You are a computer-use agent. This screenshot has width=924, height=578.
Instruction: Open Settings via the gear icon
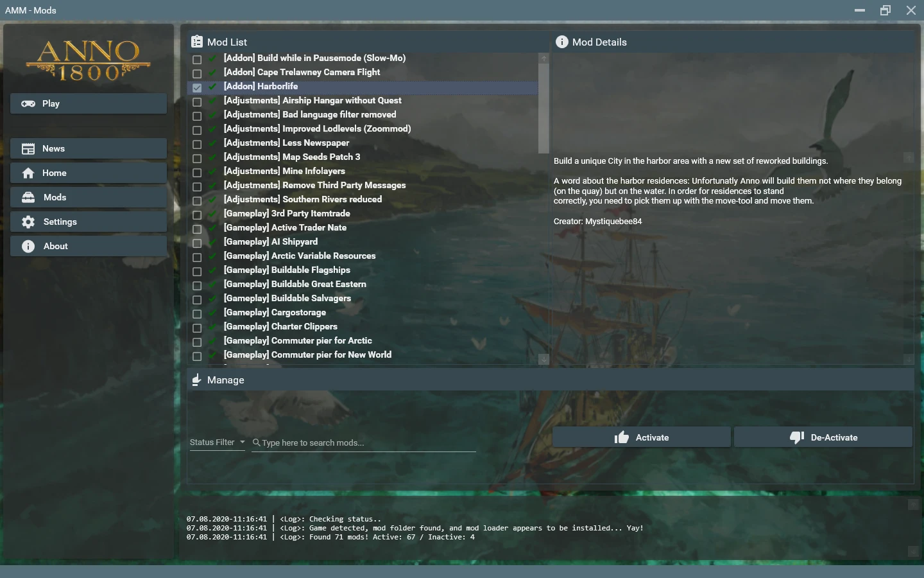[28, 222]
